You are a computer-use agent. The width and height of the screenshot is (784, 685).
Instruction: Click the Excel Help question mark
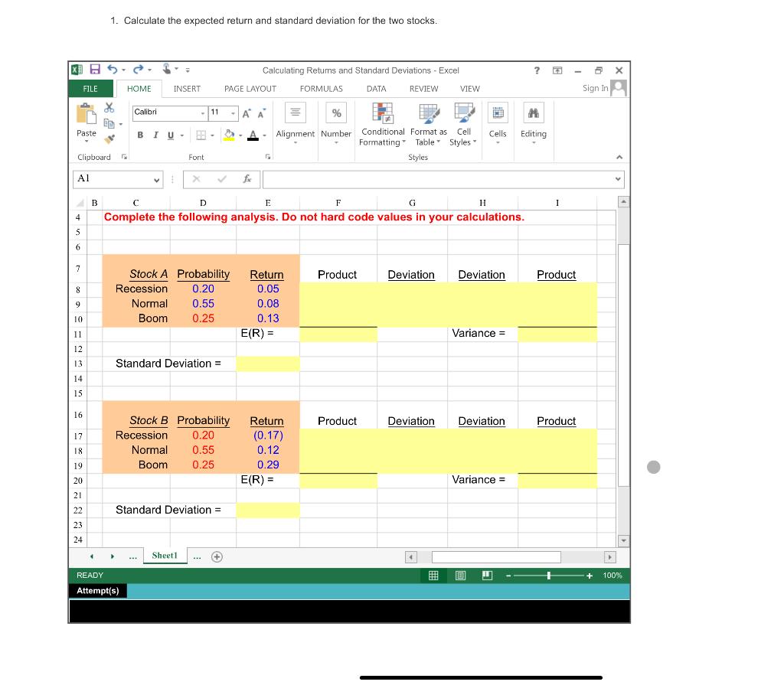537,70
